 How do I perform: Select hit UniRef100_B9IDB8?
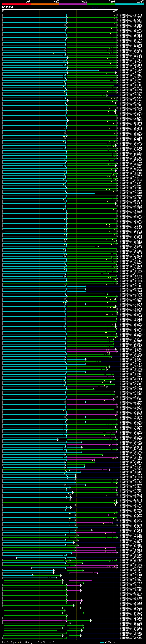tap(131, 286)
